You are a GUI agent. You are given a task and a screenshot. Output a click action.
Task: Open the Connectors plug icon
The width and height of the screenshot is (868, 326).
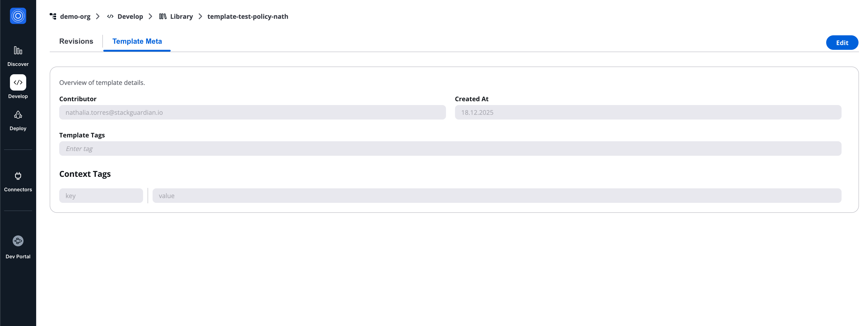coord(18,176)
